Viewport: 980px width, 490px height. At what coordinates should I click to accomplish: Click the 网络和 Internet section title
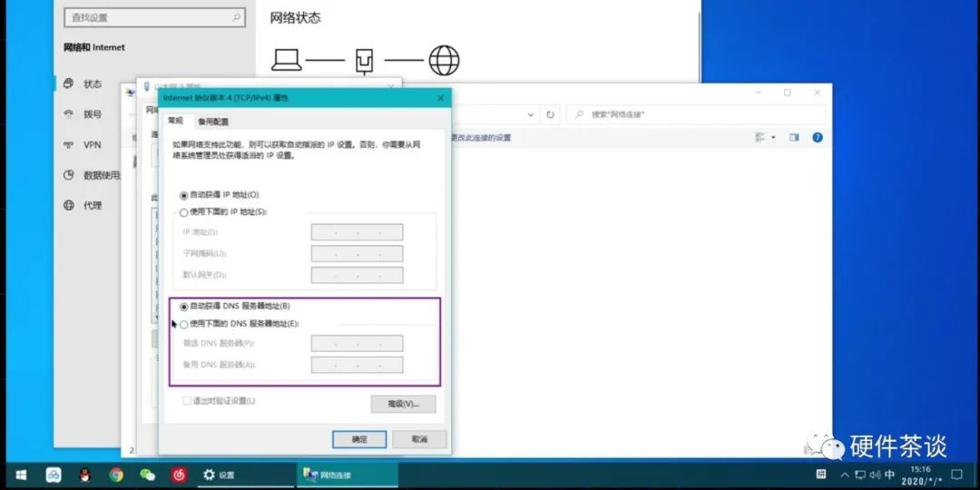[94, 47]
